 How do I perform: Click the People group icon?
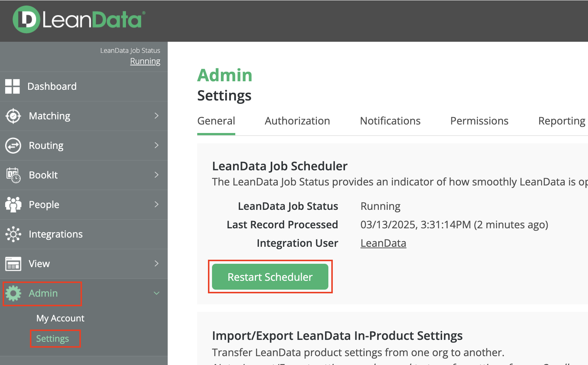pos(13,205)
